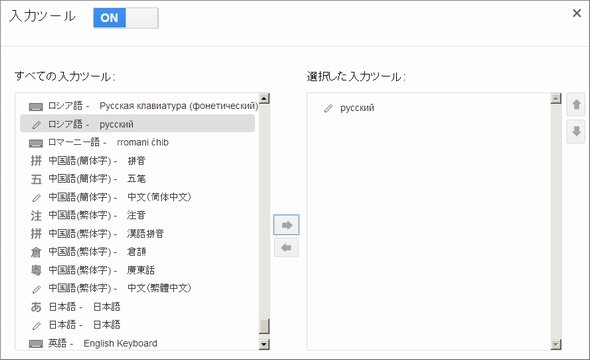This screenshot has height=360, width=590.
Task: Click pencil icon of Japanese handwriting row
Action: point(36,325)
